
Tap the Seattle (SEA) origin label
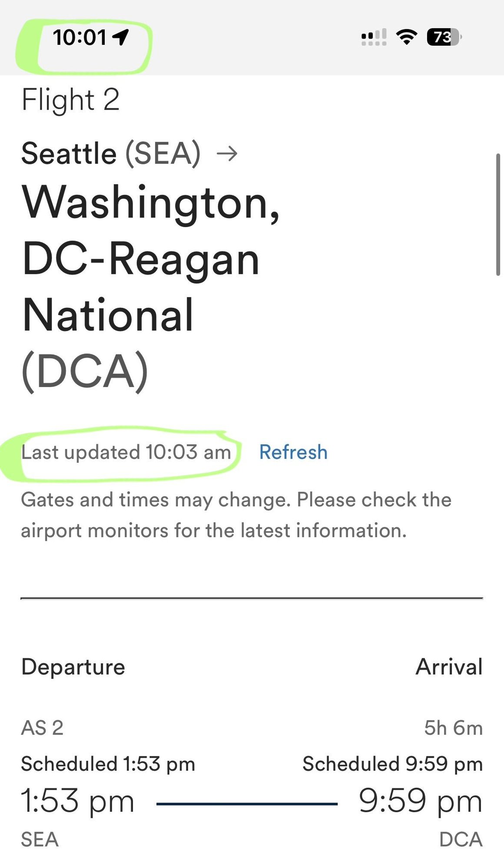pos(111,153)
